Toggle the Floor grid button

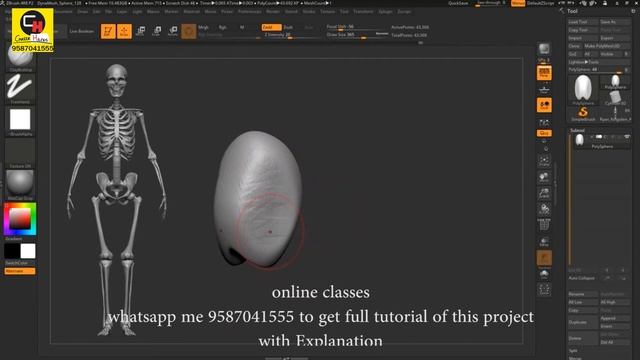point(544,89)
